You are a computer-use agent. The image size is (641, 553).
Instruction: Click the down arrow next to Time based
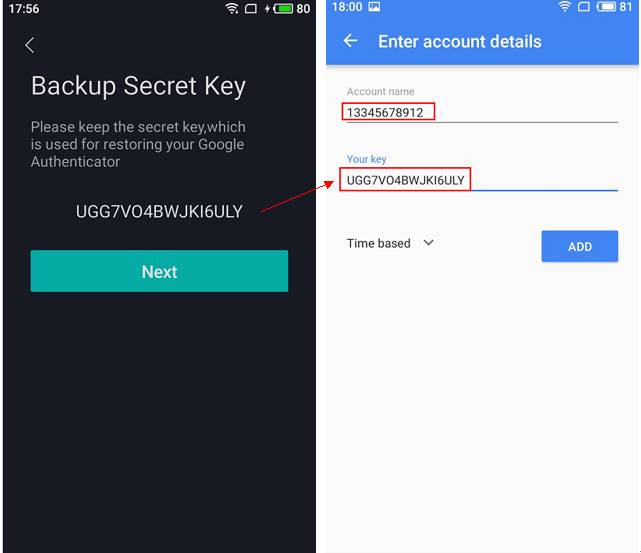tap(429, 242)
